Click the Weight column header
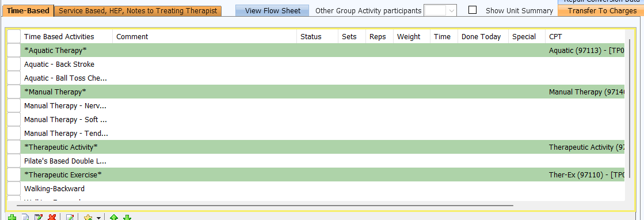 pyautogui.click(x=412, y=37)
